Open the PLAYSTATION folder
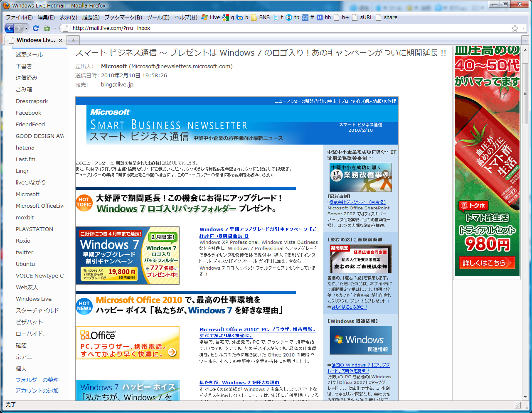The width and height of the screenshot is (532, 413). (x=34, y=229)
